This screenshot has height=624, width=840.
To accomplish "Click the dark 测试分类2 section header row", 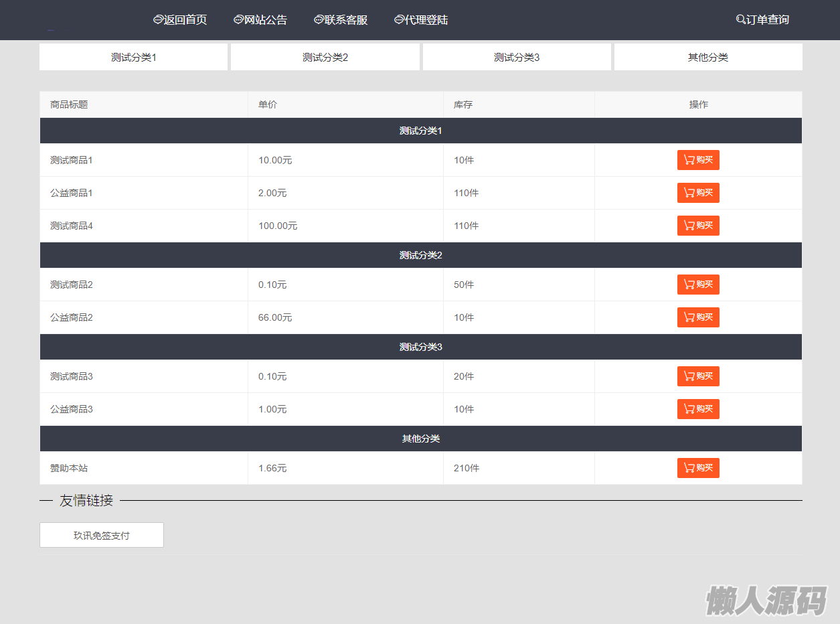I will pos(421,255).
